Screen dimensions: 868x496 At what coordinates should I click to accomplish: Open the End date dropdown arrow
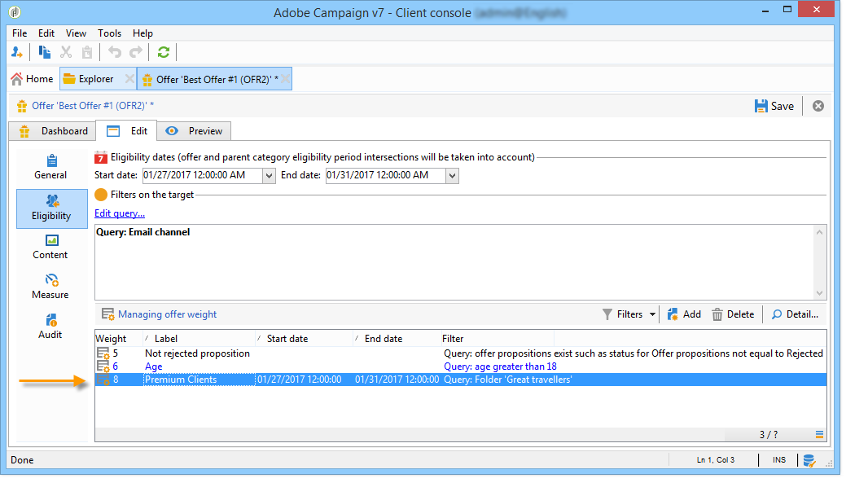(452, 175)
